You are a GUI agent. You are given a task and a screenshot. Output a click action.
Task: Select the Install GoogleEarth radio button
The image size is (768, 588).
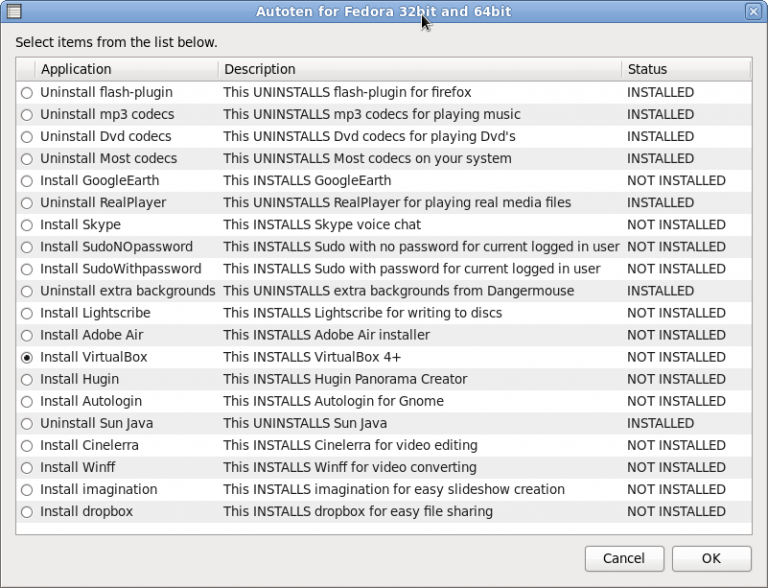[27, 181]
